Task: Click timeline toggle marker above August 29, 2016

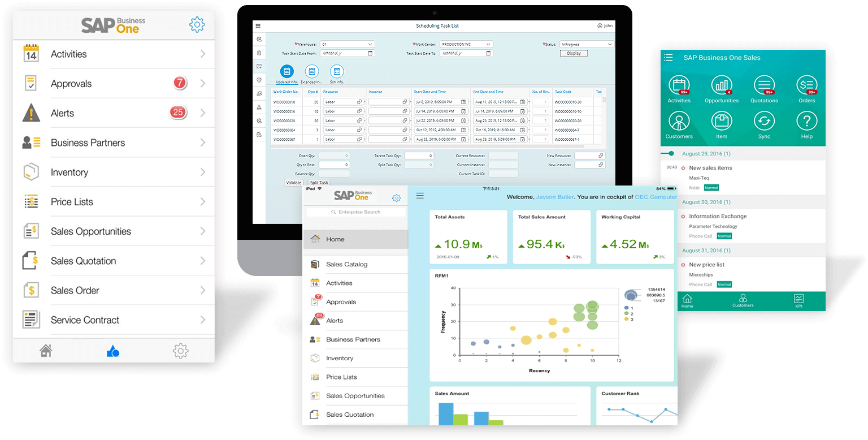Action: tap(668, 153)
